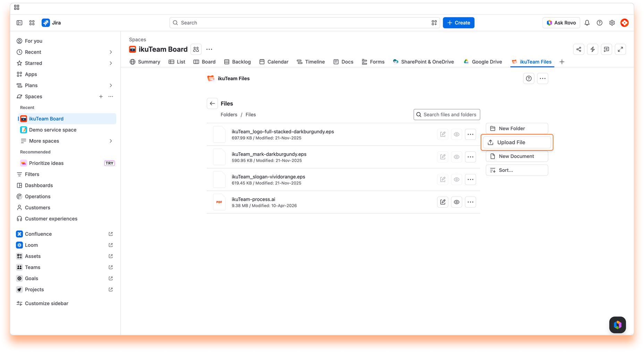Open the settings gear icon
The image size is (644, 352).
pyautogui.click(x=612, y=23)
